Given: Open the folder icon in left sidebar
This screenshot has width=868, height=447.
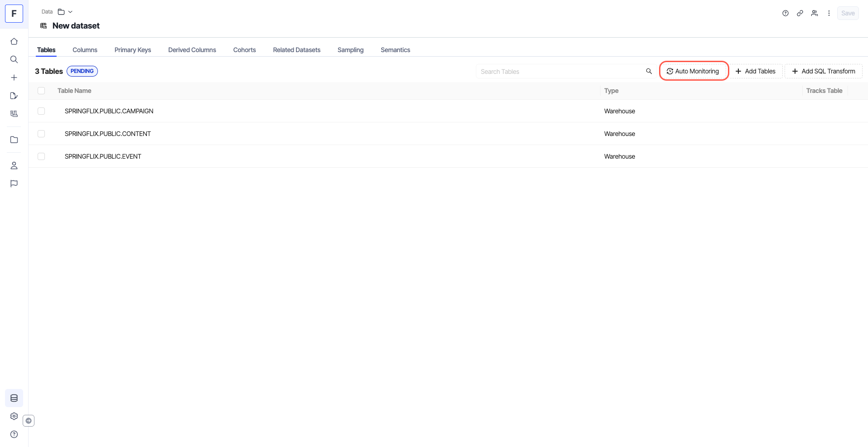Looking at the screenshot, I should click(x=14, y=140).
